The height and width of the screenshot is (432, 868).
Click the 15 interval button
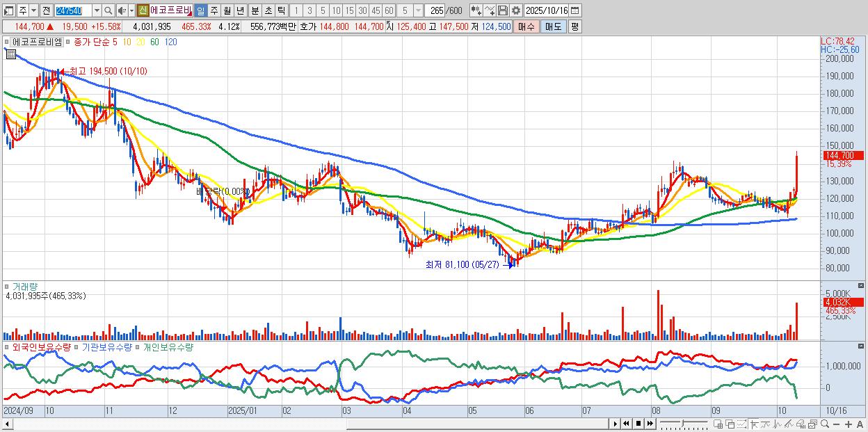coord(349,10)
